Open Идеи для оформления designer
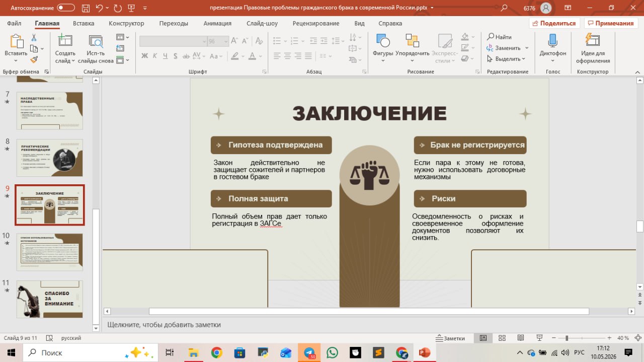This screenshot has width=644, height=362. 593,49
